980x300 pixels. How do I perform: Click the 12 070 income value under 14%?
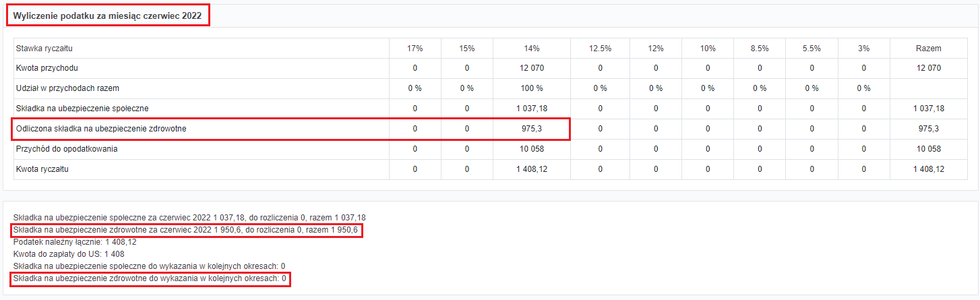coord(532,68)
